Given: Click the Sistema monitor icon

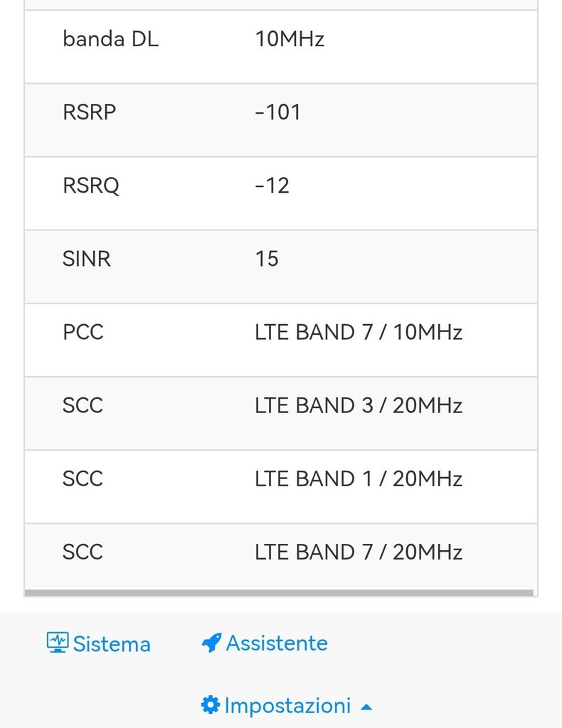Looking at the screenshot, I should click(x=58, y=643).
